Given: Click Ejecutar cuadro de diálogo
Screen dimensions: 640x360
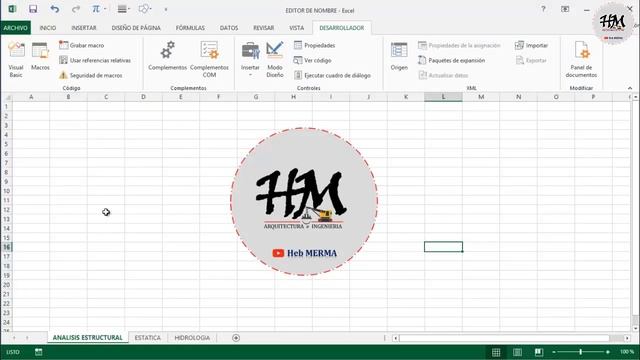Looking at the screenshot, I should tap(332, 76).
